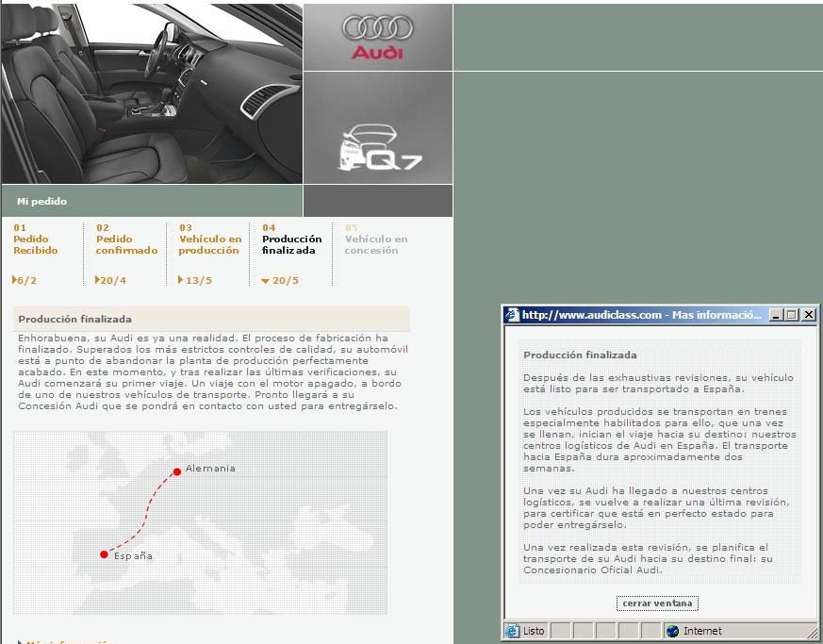The height and width of the screenshot is (644, 823).
Task: Select step 04 Producción finalizada
Action: [292, 239]
